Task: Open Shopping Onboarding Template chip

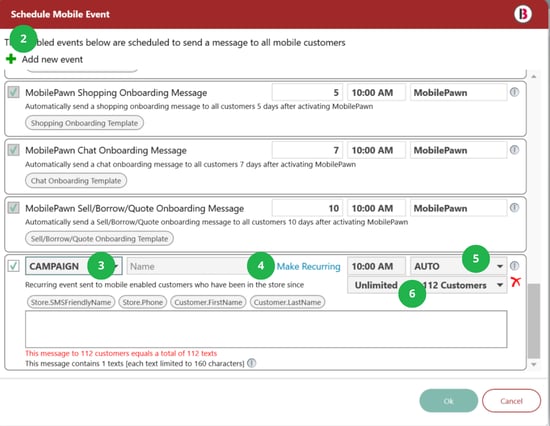Action: point(84,123)
